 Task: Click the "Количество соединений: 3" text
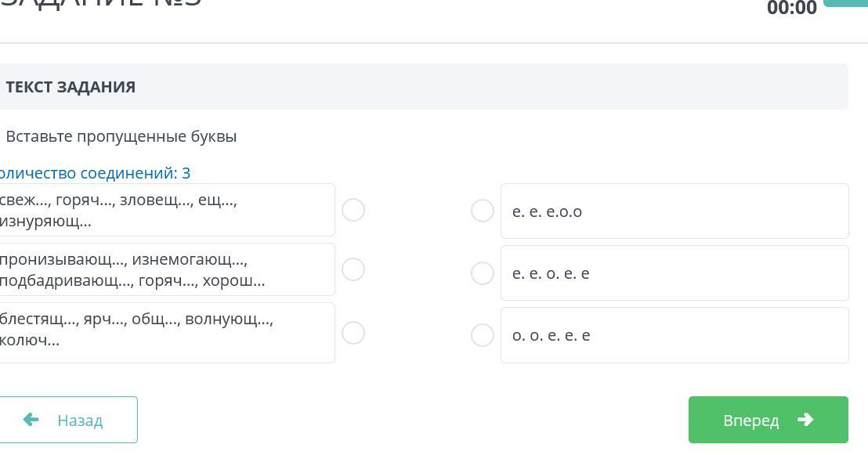[94, 173]
